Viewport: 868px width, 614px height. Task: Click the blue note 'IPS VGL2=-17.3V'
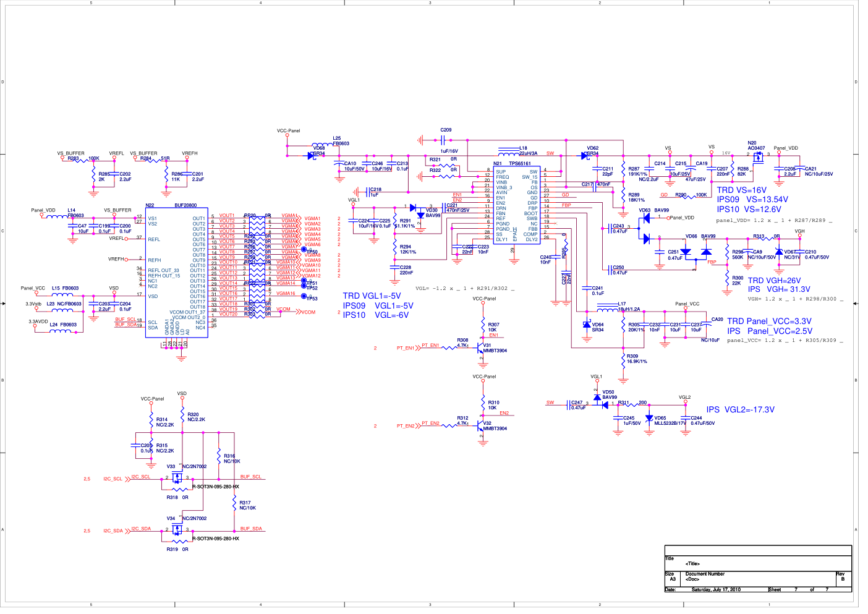pos(740,410)
